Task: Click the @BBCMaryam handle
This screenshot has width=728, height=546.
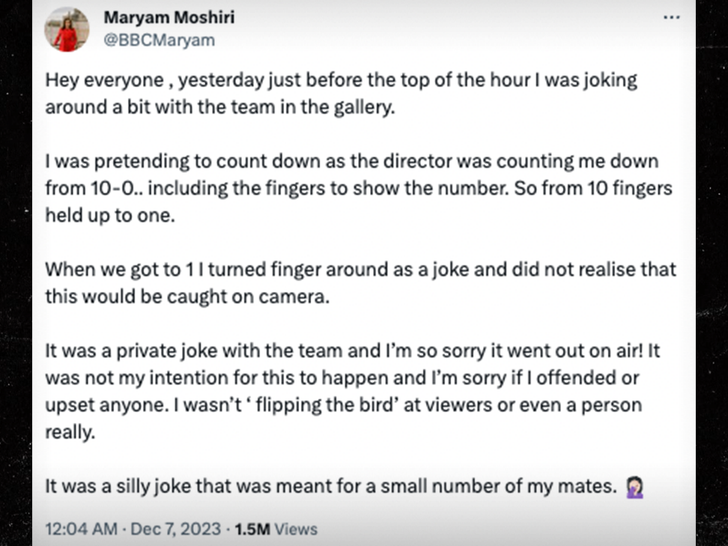Action: [158, 40]
